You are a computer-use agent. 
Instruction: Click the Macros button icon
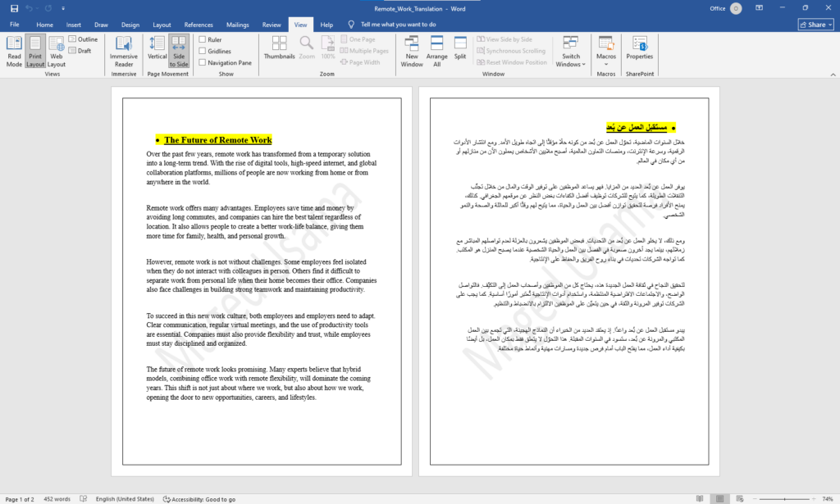coord(606,45)
